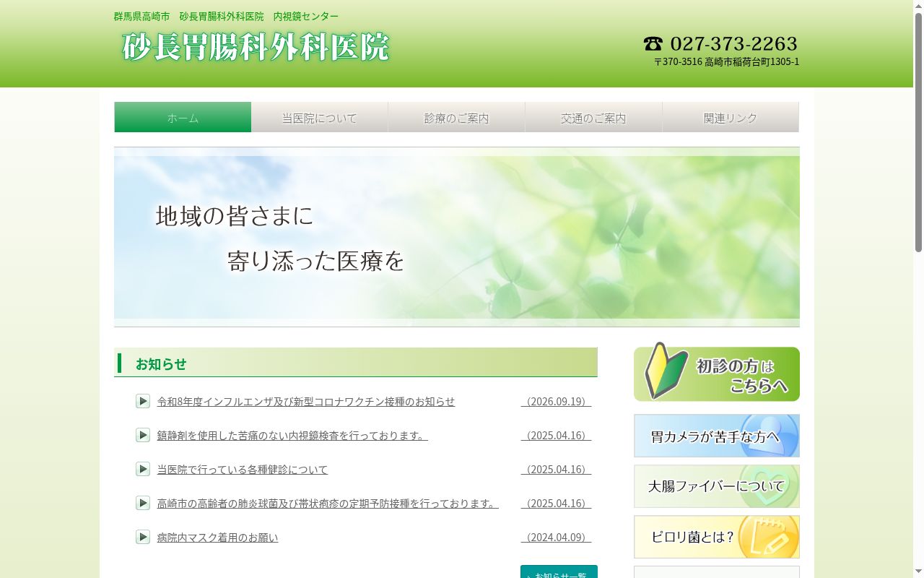924x578 pixels.
Task: Open the 鎮静剤を使用した内視鏡検査 notice link
Action: point(292,436)
